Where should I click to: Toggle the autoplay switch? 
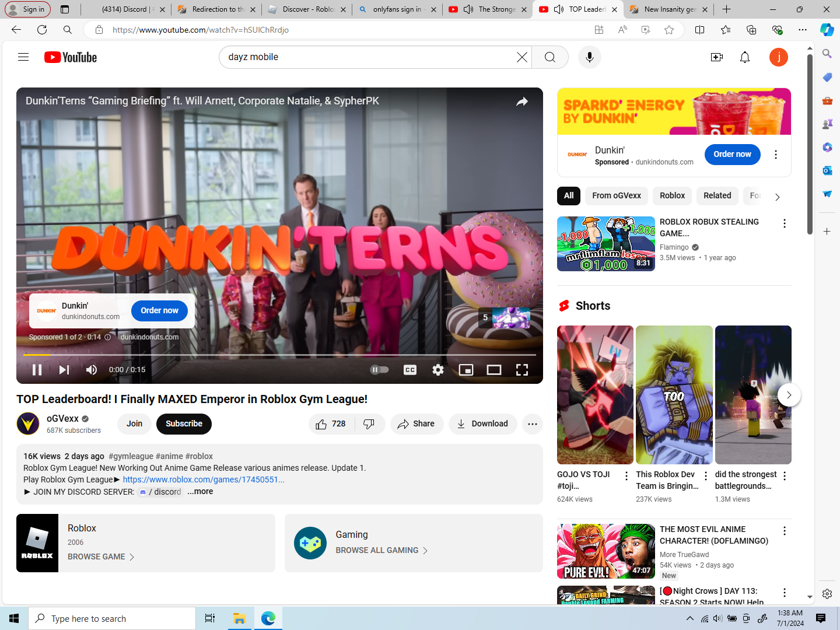380,370
